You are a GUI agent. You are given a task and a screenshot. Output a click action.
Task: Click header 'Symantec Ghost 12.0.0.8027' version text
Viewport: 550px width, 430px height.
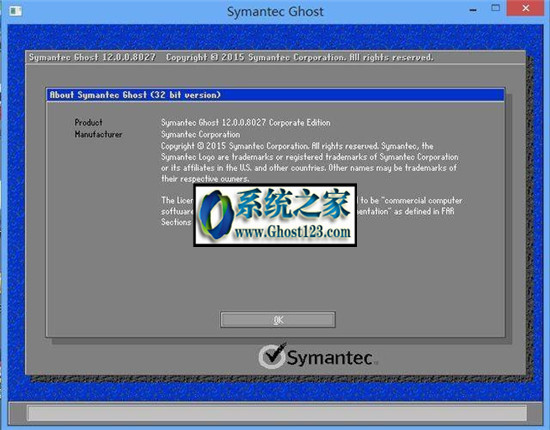[x=92, y=57]
